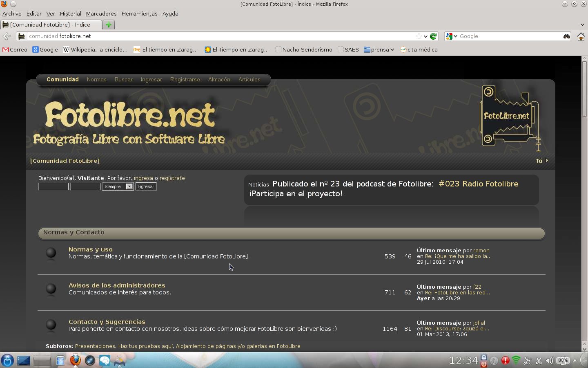The width and height of the screenshot is (588, 368).
Task: Click the site favicon in address bar
Action: [x=22, y=36]
